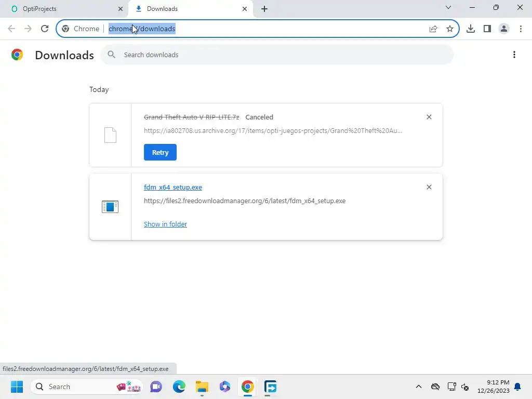Click the Downloads page title
532x399 pixels.
pyautogui.click(x=64, y=55)
